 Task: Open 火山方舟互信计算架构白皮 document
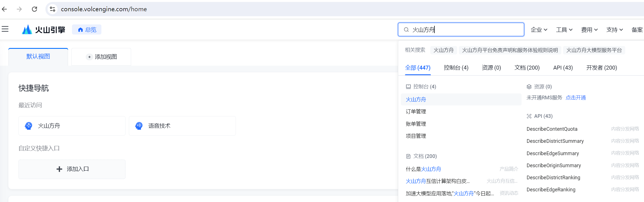tap(438, 181)
